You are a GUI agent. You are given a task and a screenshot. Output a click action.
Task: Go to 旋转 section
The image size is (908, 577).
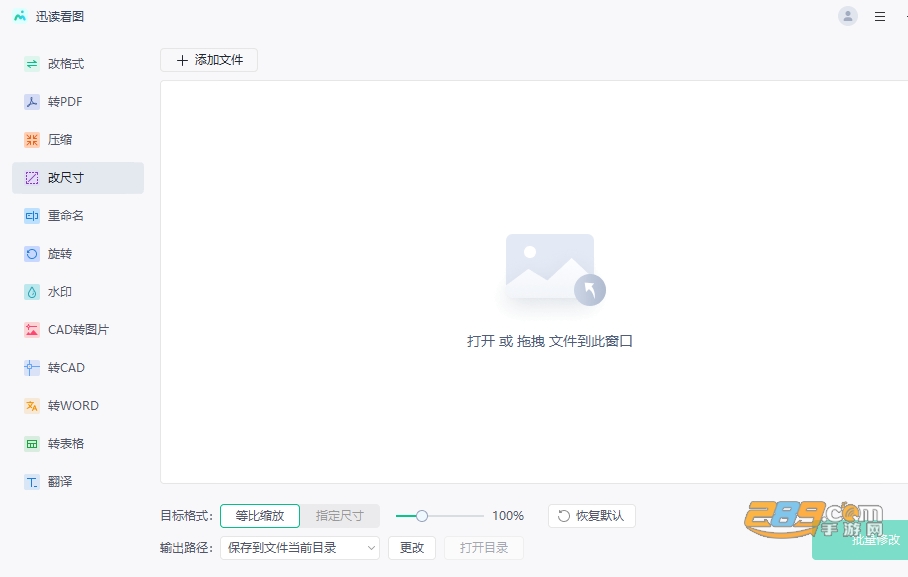[78, 254]
